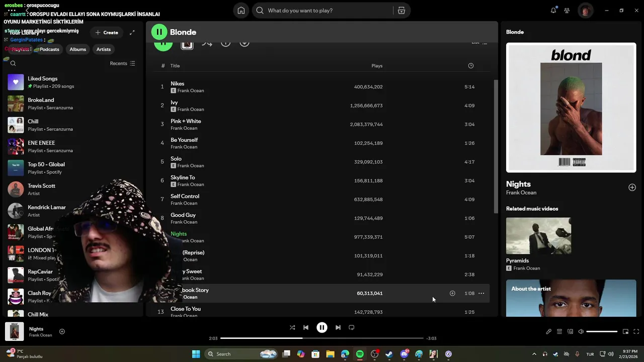Open the Top 50 - Global playlist
Screen dimensions: 644x362
point(73,168)
